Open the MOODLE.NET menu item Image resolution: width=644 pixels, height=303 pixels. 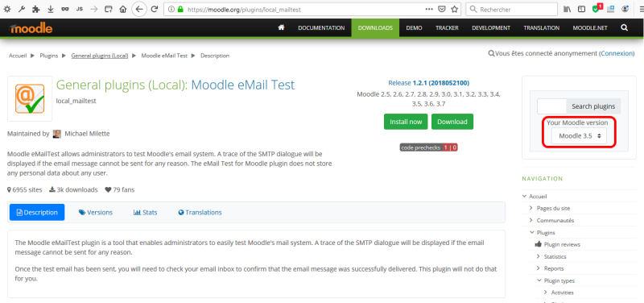[590, 28]
